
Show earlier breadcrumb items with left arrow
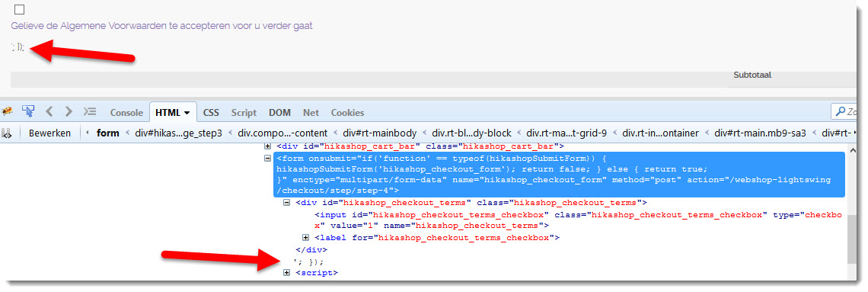[88, 133]
